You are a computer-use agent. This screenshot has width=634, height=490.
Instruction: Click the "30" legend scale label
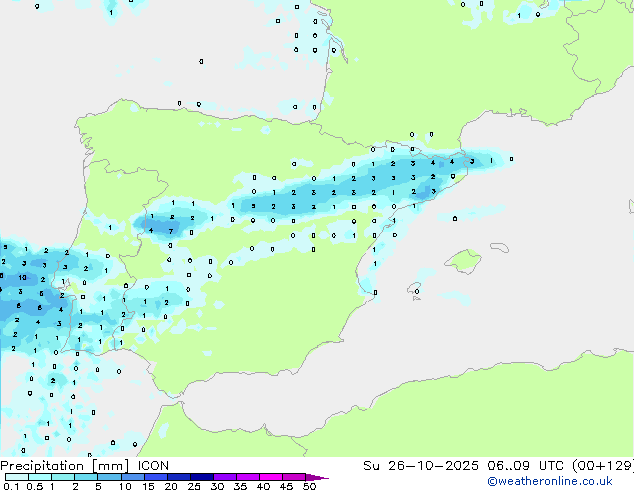[x=217, y=486]
